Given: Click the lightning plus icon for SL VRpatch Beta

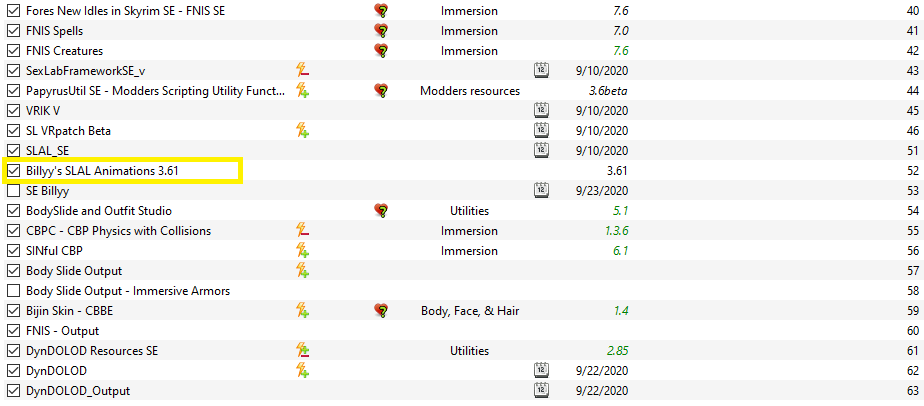Looking at the screenshot, I should click(303, 131).
